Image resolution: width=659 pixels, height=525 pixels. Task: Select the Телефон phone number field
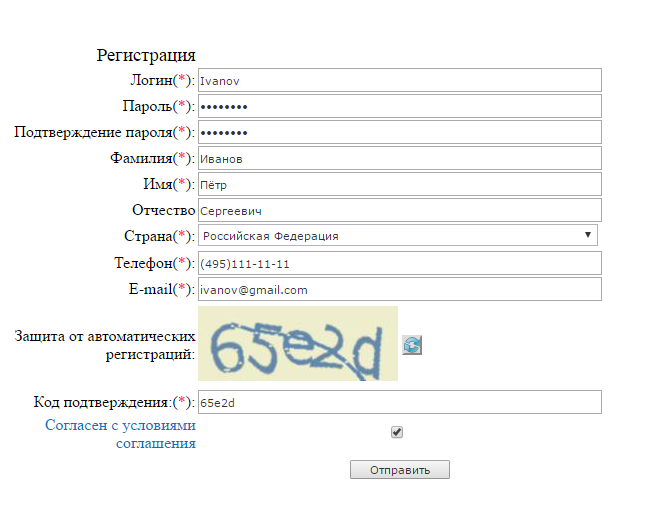(399, 263)
